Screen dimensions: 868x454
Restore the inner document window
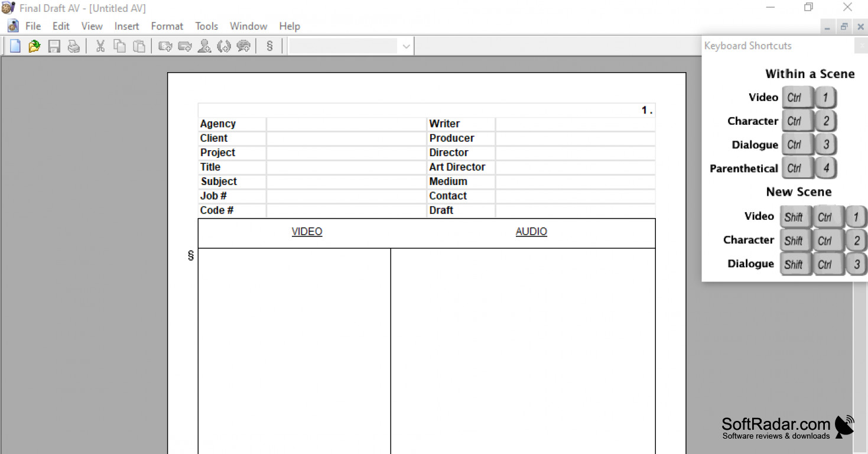coord(844,27)
